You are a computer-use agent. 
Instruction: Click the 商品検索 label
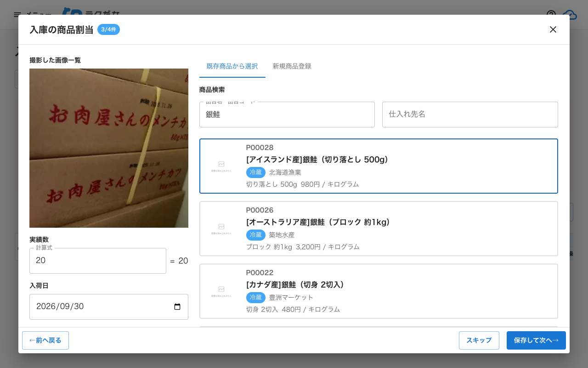(x=212, y=90)
